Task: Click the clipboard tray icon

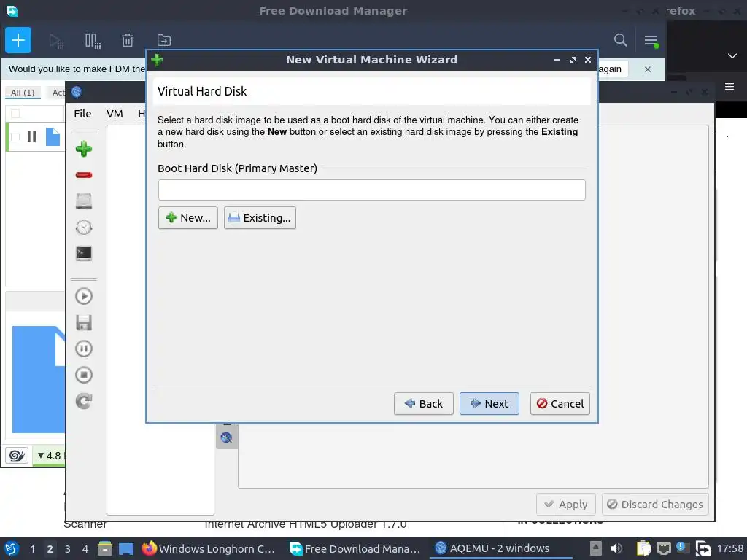Action: point(643,548)
